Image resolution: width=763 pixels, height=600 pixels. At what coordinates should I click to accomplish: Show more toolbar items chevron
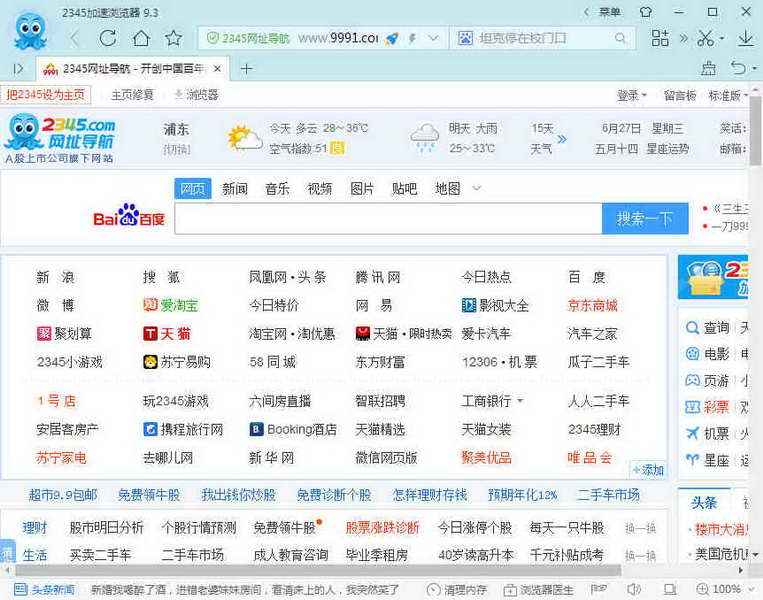click(684, 38)
